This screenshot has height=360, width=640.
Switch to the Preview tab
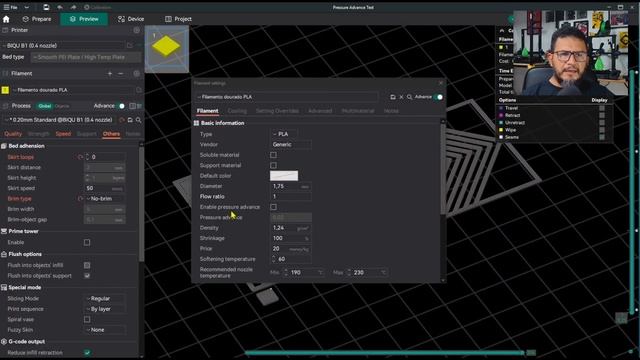pos(84,19)
